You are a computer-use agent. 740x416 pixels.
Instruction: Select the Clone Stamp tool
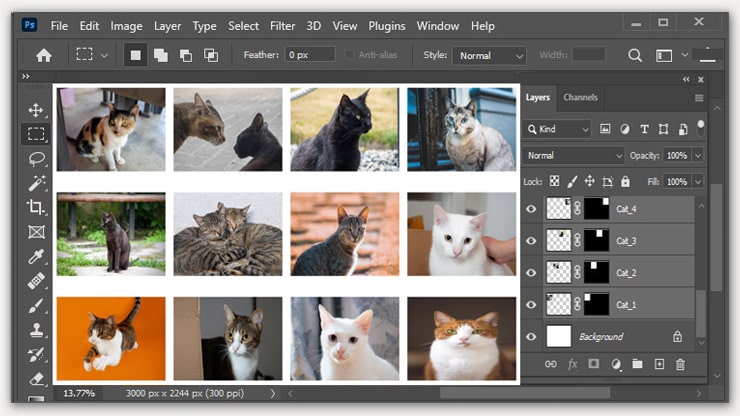point(36,330)
